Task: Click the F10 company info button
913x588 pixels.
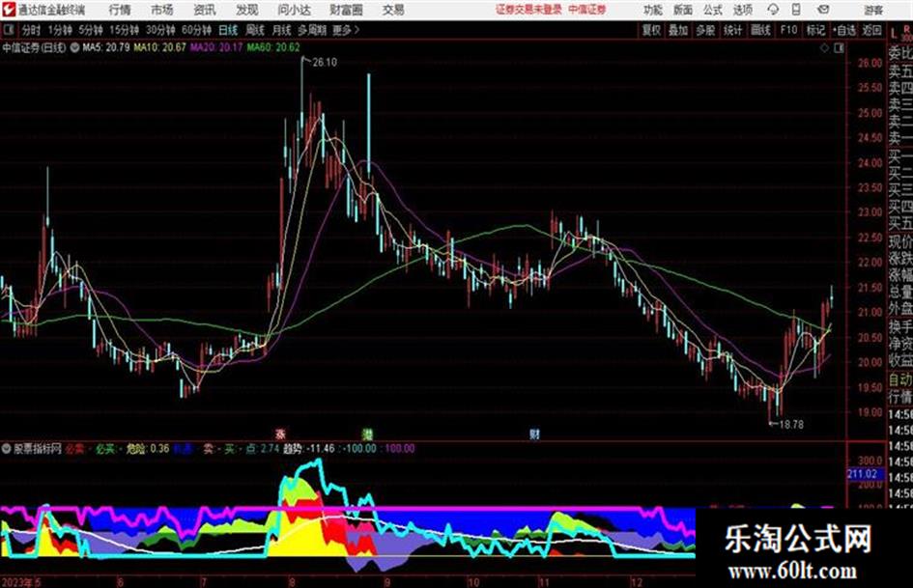Action: (x=788, y=30)
